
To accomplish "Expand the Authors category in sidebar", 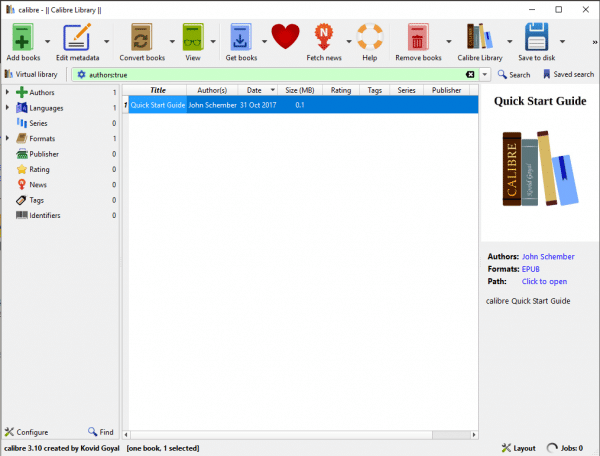I will coord(8,93).
